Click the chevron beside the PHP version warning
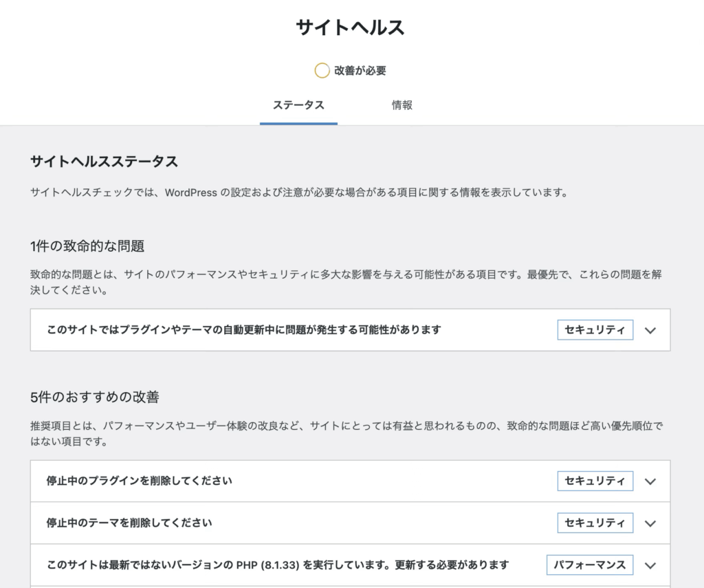This screenshot has width=704, height=588. pyautogui.click(x=650, y=565)
